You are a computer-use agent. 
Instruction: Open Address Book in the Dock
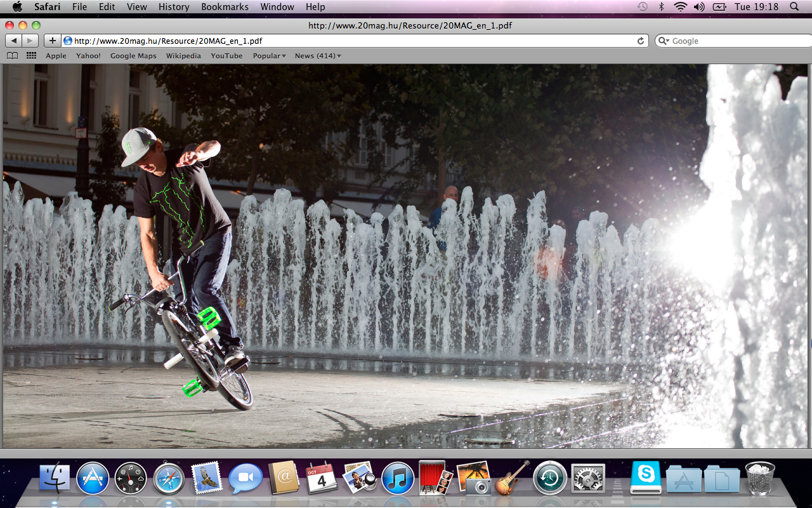tap(284, 478)
